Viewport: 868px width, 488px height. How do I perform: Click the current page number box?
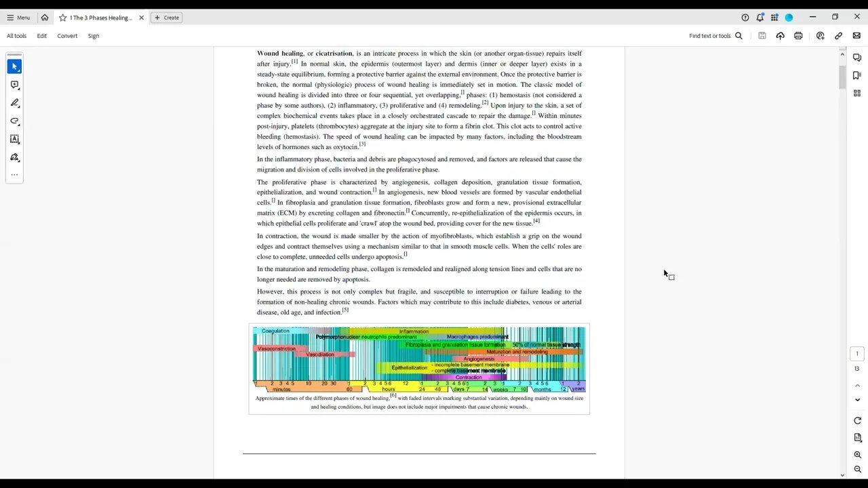(857, 354)
